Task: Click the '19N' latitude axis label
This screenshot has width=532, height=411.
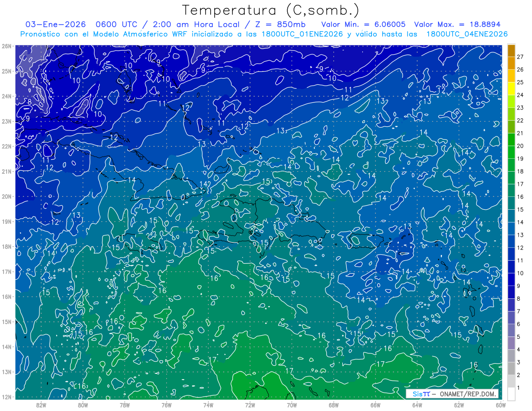Action: 6,221
